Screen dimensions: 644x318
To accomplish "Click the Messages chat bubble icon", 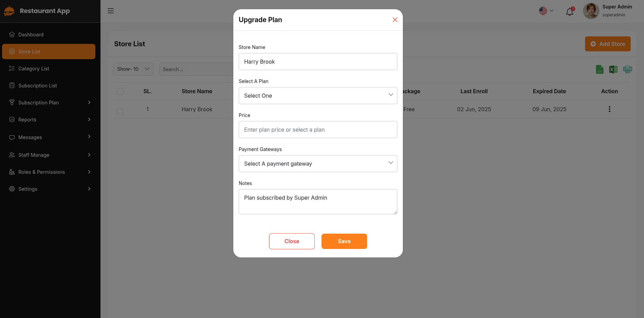I will point(12,137).
